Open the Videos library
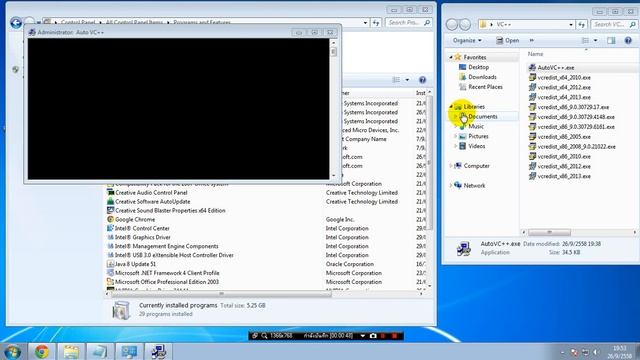Viewport: 640px width, 360px height. coord(472,146)
